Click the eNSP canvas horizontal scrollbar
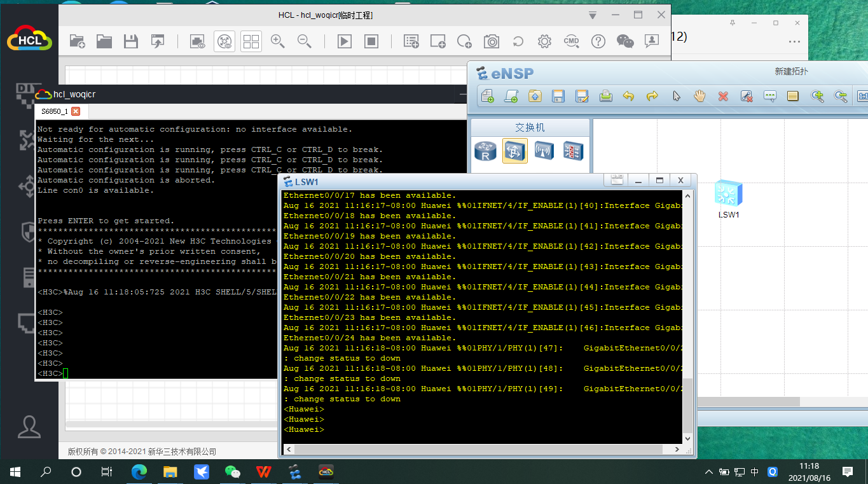The image size is (868, 484). point(748,402)
